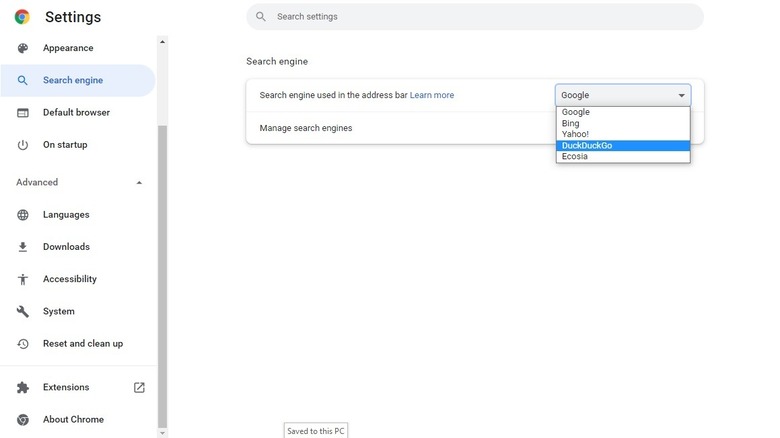
Task: Click the Accessibility figure icon
Action: click(x=23, y=279)
